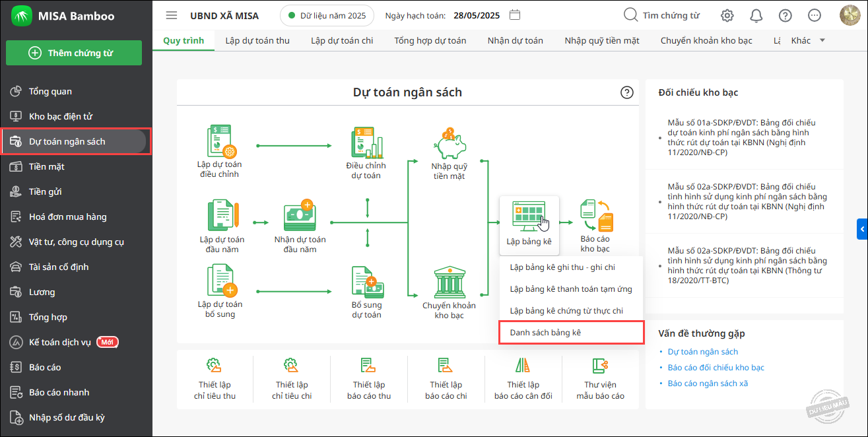Click the Lập dự toán đầu năm icon
Screen dimensions: 868x437
[x=222, y=215]
